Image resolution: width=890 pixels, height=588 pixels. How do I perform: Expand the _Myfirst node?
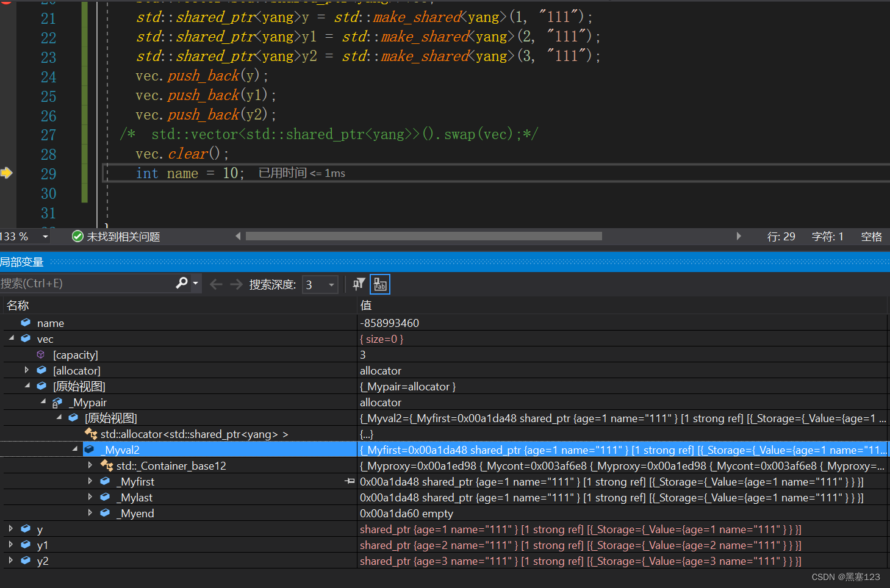pyautogui.click(x=90, y=481)
